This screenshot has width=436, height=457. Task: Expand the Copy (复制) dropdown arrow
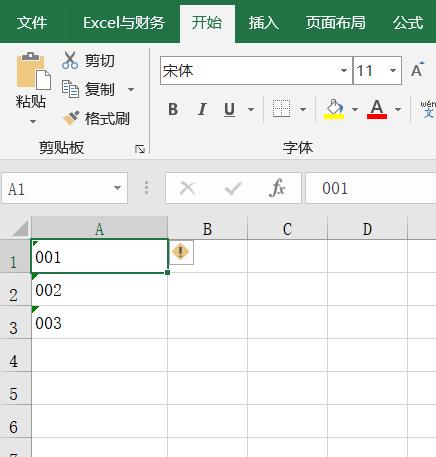[x=131, y=89]
